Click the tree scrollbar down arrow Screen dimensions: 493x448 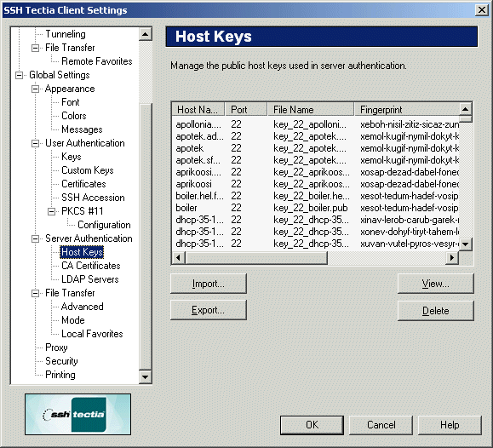[146, 376]
